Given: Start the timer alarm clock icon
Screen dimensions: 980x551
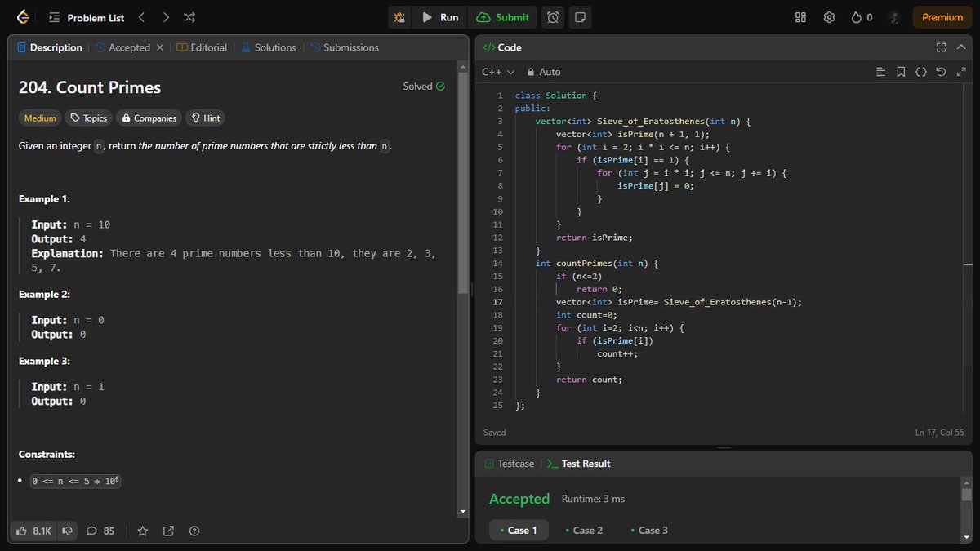Looking at the screenshot, I should 553,17.
